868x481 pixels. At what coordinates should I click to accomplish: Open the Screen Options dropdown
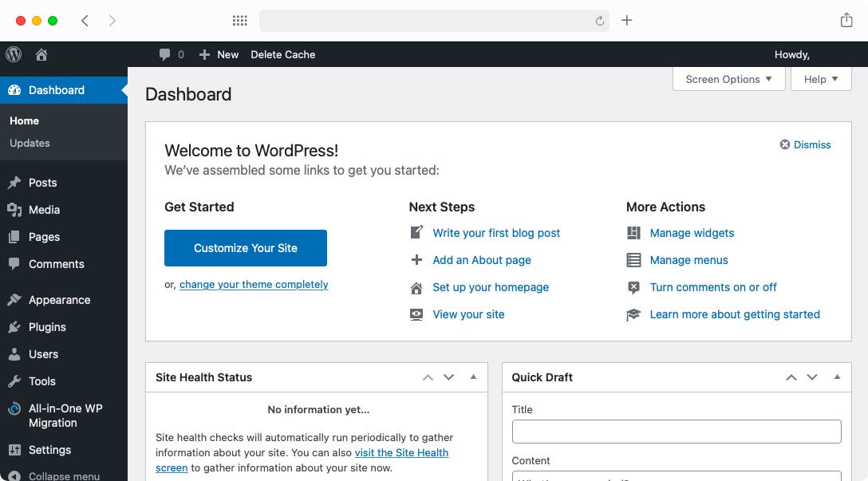coord(728,79)
